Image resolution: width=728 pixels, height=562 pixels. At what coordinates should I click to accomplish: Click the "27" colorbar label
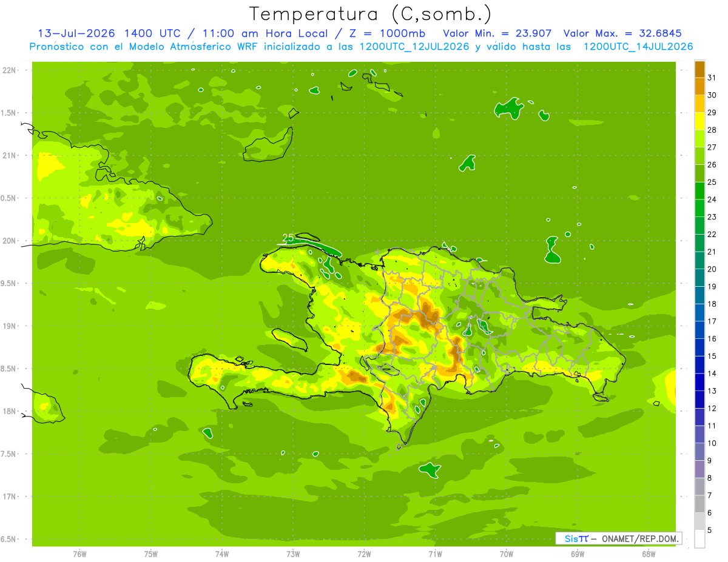[x=712, y=147]
